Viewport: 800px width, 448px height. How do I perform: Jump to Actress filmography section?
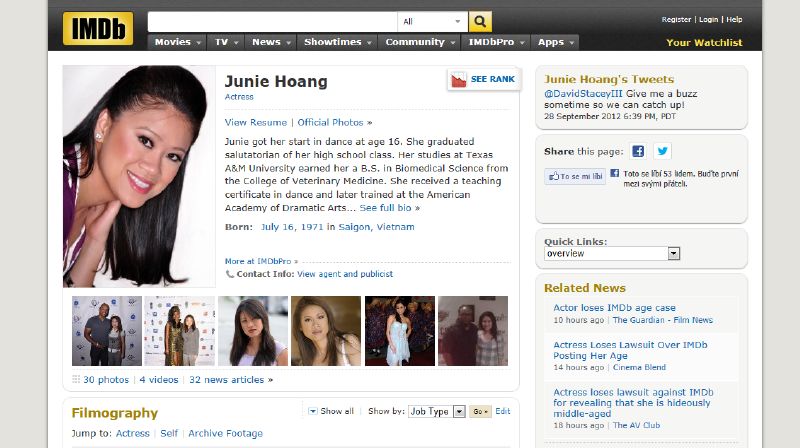coord(133,433)
